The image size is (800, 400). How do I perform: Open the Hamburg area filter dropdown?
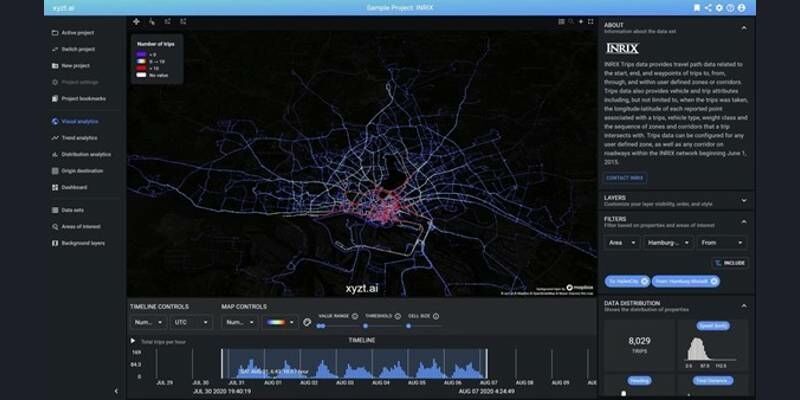[x=668, y=243]
